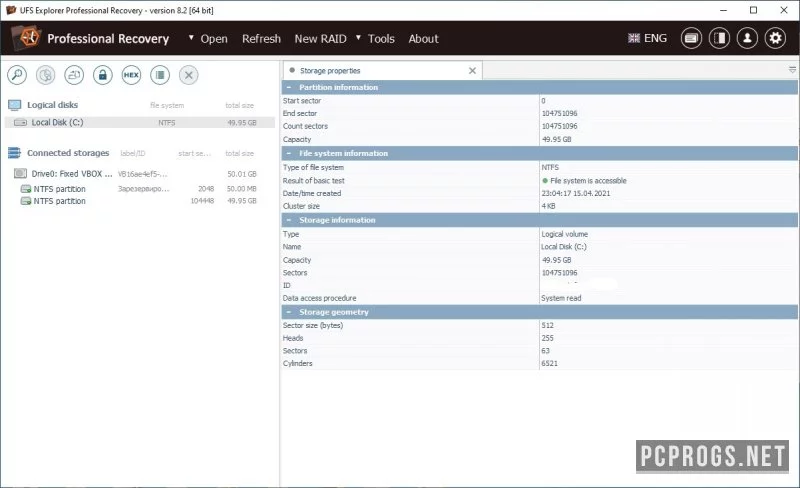Open the About menu
Image resolution: width=800 pixels, height=488 pixels.
coord(423,39)
